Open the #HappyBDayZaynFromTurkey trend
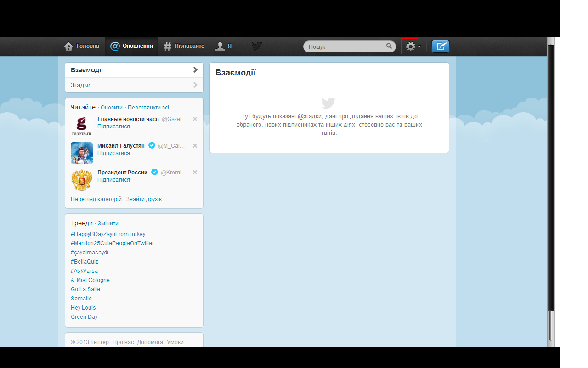Screen dimensions: 588x368 (108, 234)
